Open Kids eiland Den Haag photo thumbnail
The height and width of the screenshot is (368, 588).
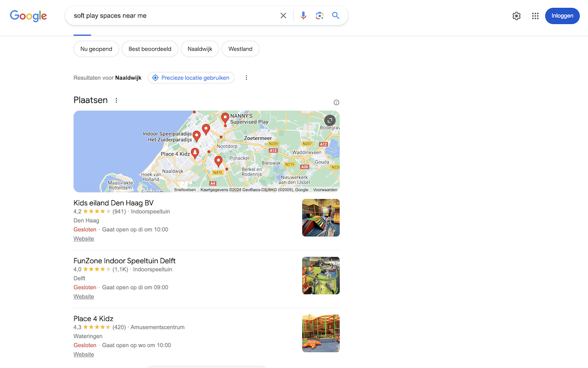coord(321,217)
